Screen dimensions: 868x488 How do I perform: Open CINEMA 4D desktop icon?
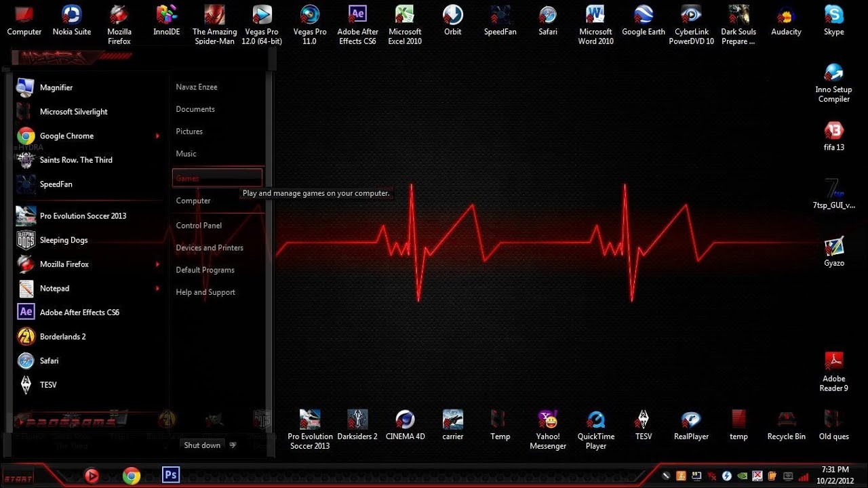405,425
